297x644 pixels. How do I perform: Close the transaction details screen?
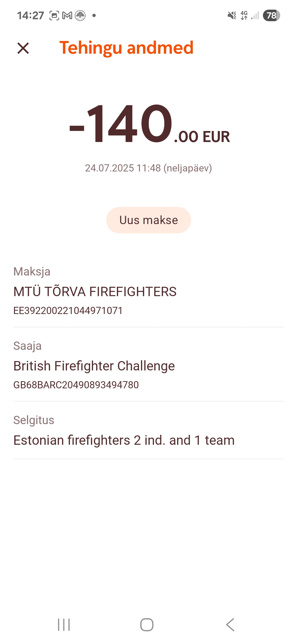coord(23,48)
